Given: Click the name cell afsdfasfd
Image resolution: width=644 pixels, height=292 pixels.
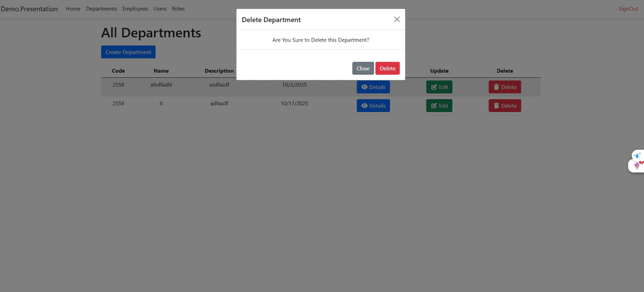Looking at the screenshot, I should click(x=161, y=85).
